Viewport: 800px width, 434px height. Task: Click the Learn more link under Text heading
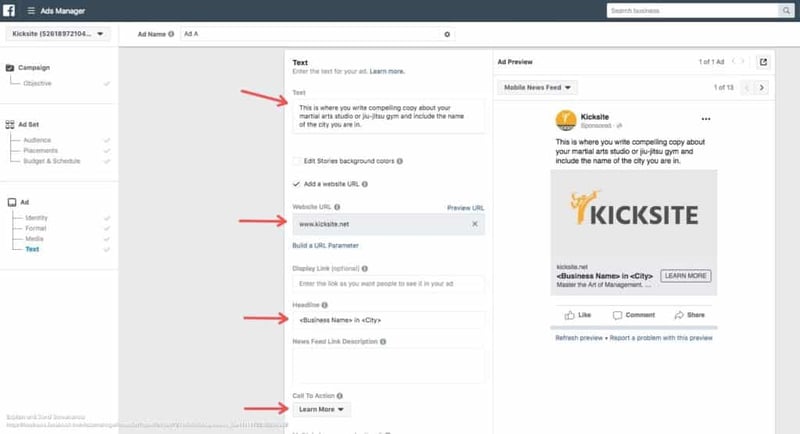coord(387,71)
